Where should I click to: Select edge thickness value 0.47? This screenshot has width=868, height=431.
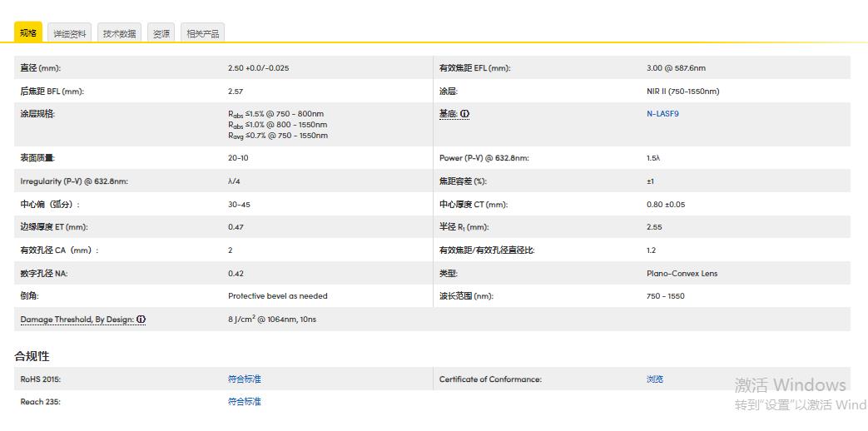pos(236,227)
